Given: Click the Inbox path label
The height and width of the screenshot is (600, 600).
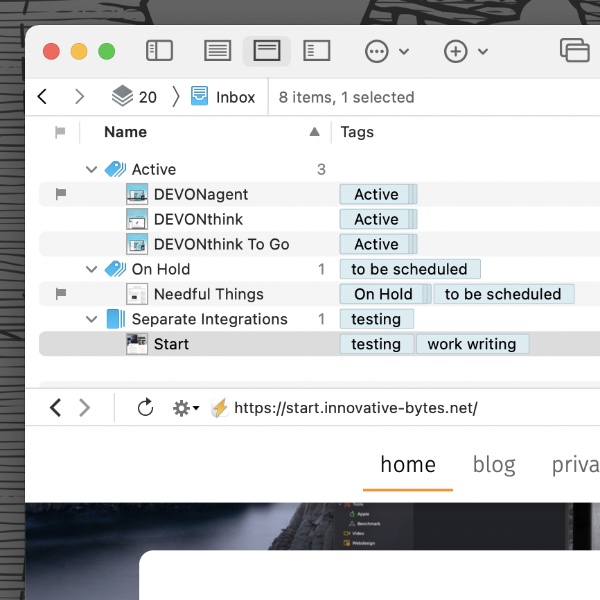Looking at the screenshot, I should click(x=235, y=97).
